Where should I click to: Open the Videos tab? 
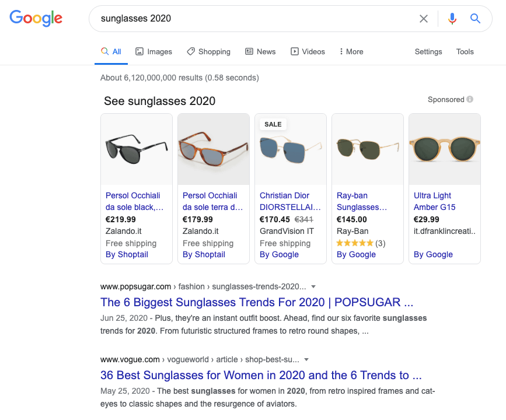click(x=308, y=51)
